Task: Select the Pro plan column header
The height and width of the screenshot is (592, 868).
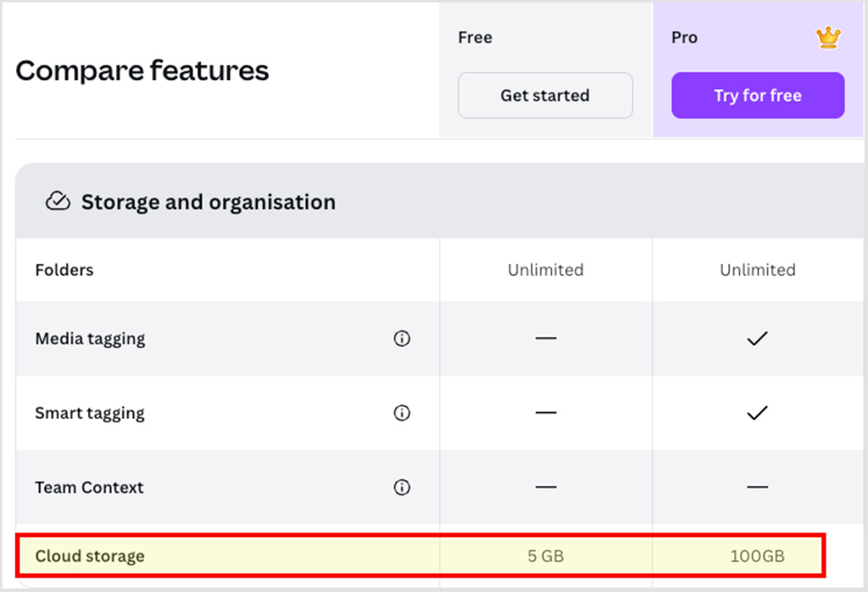Action: (684, 37)
